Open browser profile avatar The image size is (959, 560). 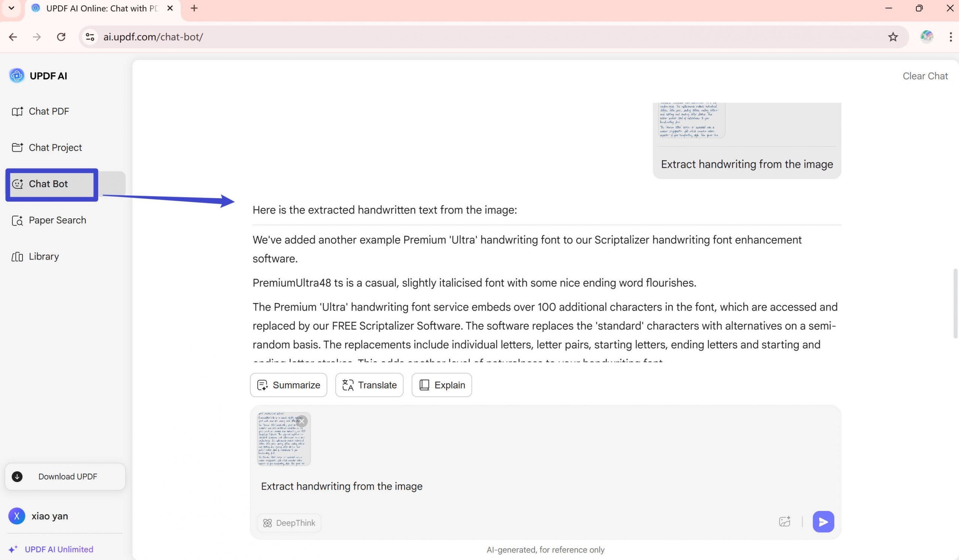[926, 37]
